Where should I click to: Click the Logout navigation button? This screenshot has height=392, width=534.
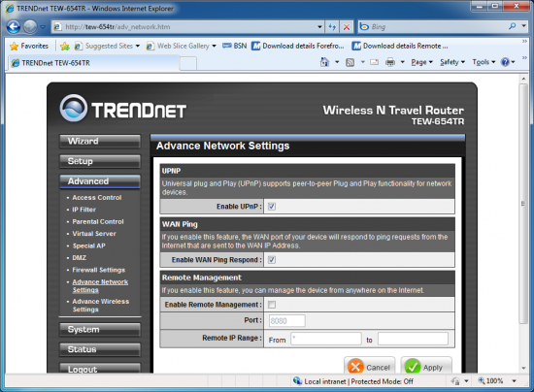[x=100, y=369]
